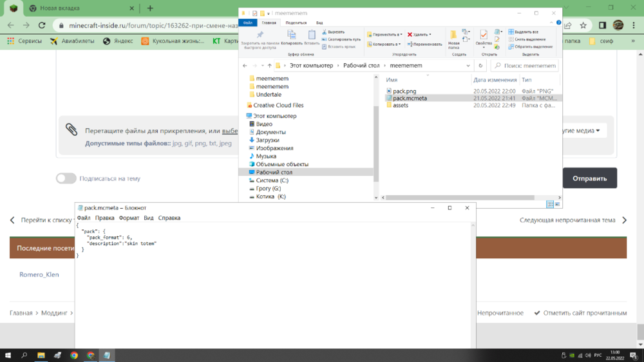Open Вид menu in Notepad
Screen dimensions: 644x362
(149, 218)
